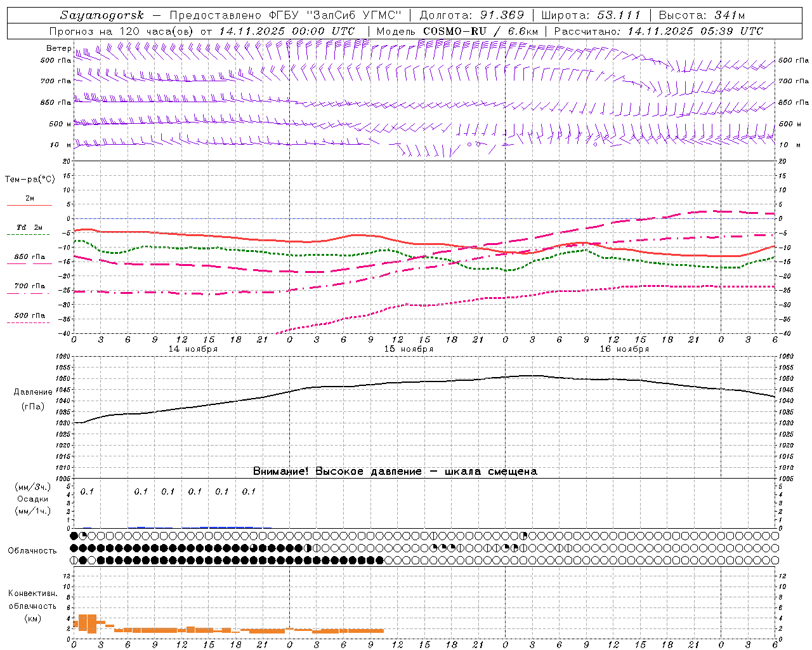Click the 500 гПа temperature legend entry
812x650 pixels.
point(30,315)
